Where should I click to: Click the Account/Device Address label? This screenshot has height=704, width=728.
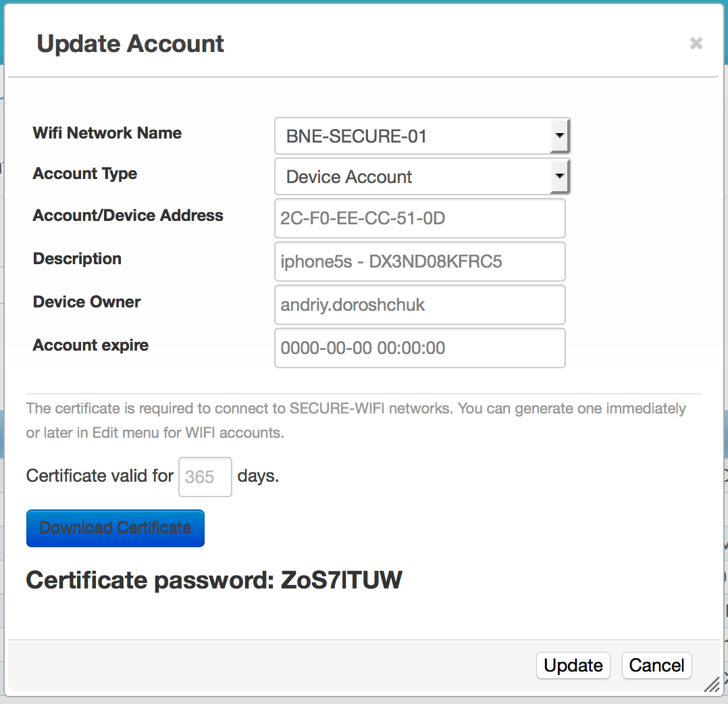tap(128, 216)
